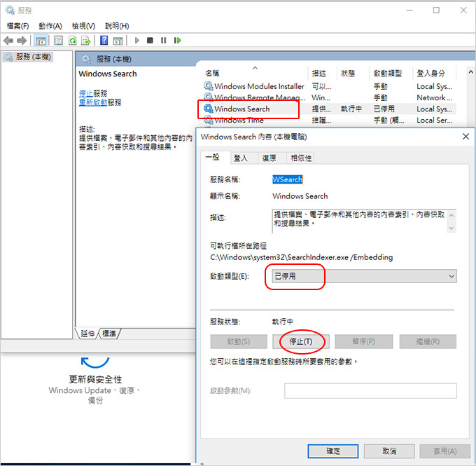Switch to the 標準 bottom tab
476x466 pixels.
tap(109, 334)
